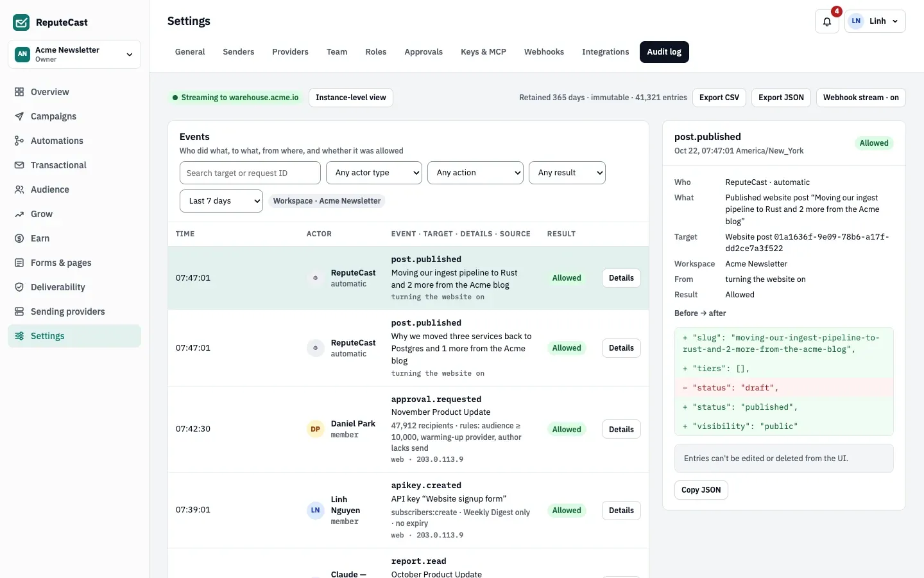Image resolution: width=924 pixels, height=578 pixels.
Task: Expand the Linh user menu
Action: 875,21
